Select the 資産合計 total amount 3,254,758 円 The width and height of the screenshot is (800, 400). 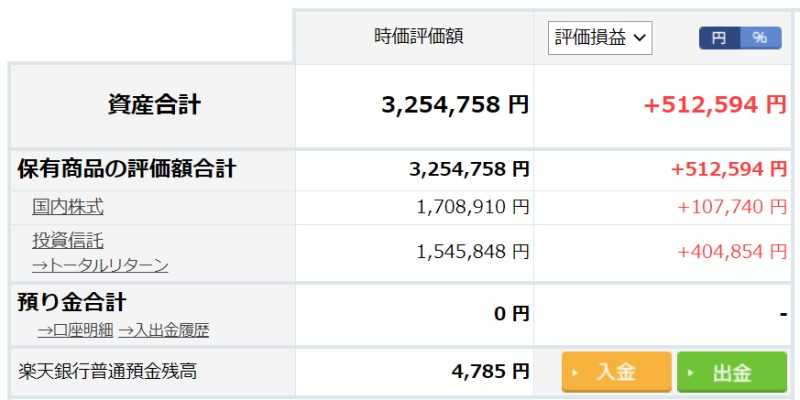[x=455, y=105]
